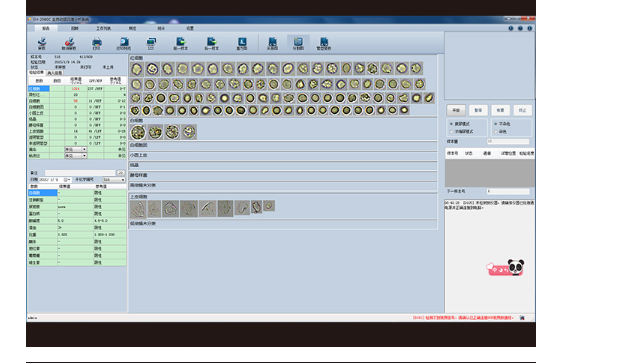
Task: Open the second combo box in results table
Action: tap(76, 156)
